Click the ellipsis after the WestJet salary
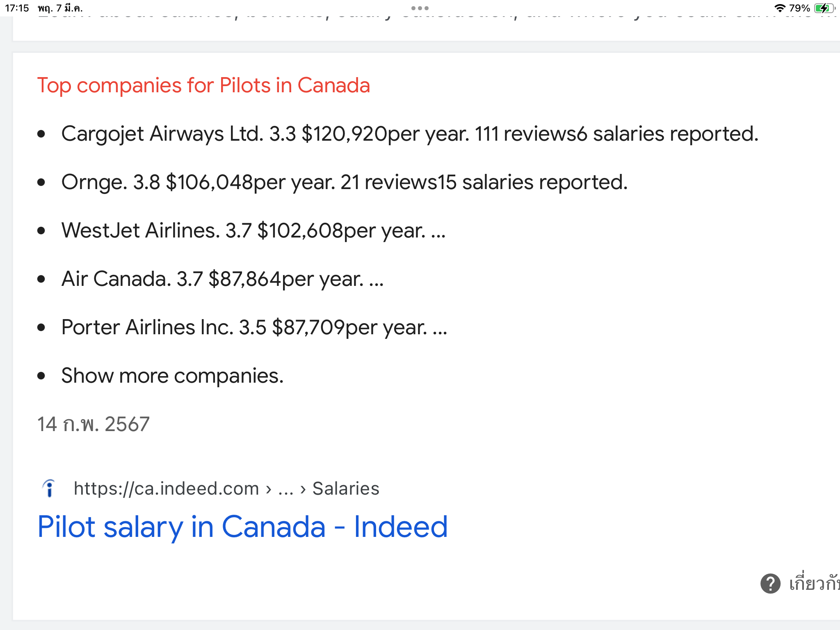This screenshot has width=840, height=630. (438, 233)
